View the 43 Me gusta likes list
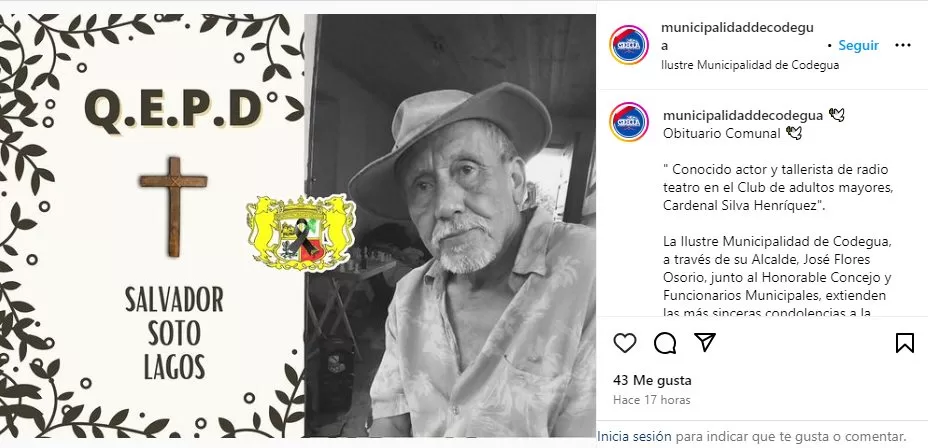Viewport: 928px width, 448px height. 652,380
